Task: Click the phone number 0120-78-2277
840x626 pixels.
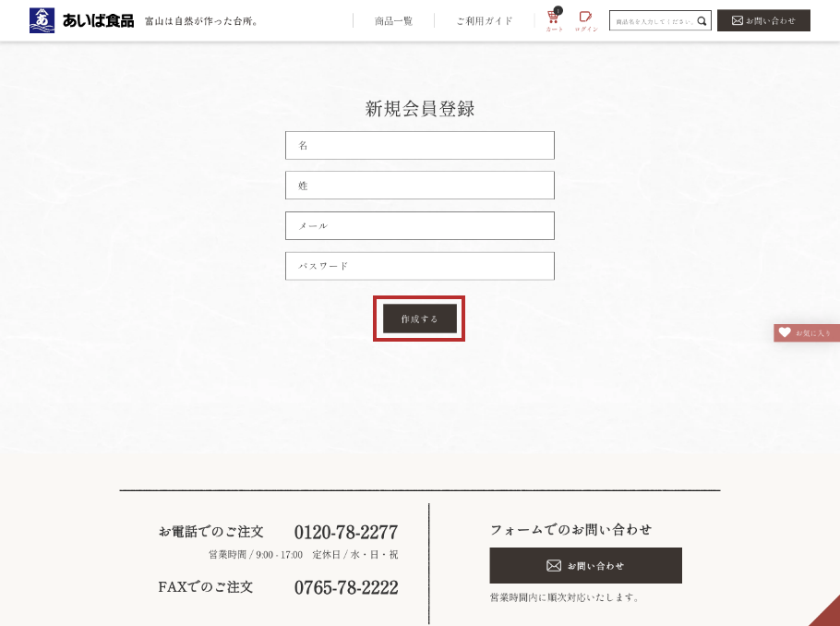Action: point(346,532)
